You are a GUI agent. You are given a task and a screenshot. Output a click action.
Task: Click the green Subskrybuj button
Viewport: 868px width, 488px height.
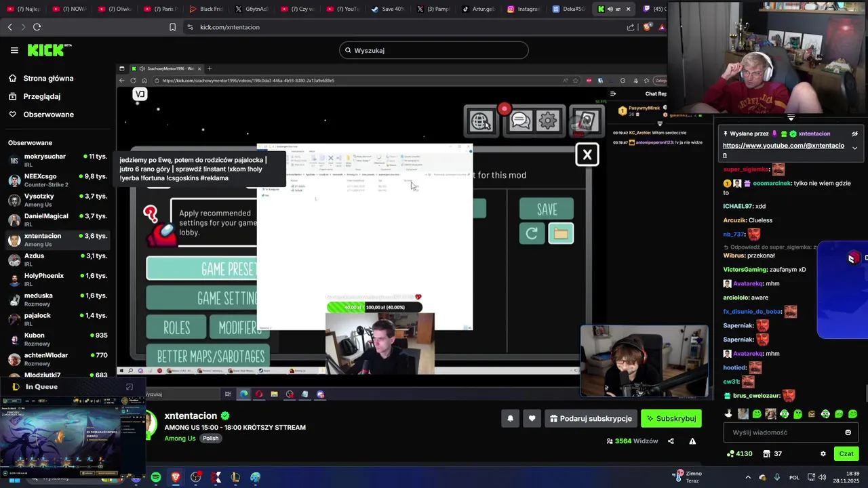click(671, 419)
